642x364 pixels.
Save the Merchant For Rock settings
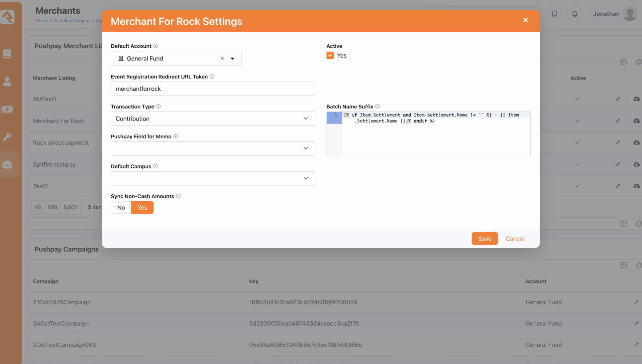485,238
